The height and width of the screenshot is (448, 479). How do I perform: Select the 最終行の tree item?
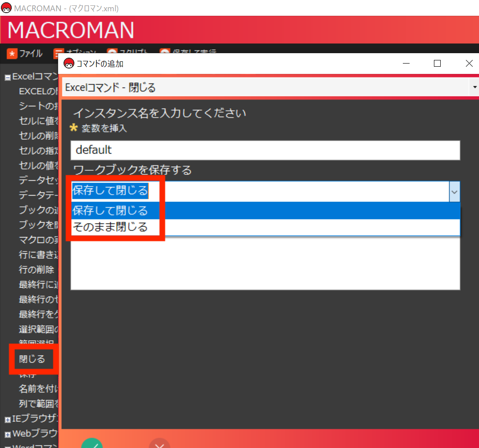pos(38,299)
